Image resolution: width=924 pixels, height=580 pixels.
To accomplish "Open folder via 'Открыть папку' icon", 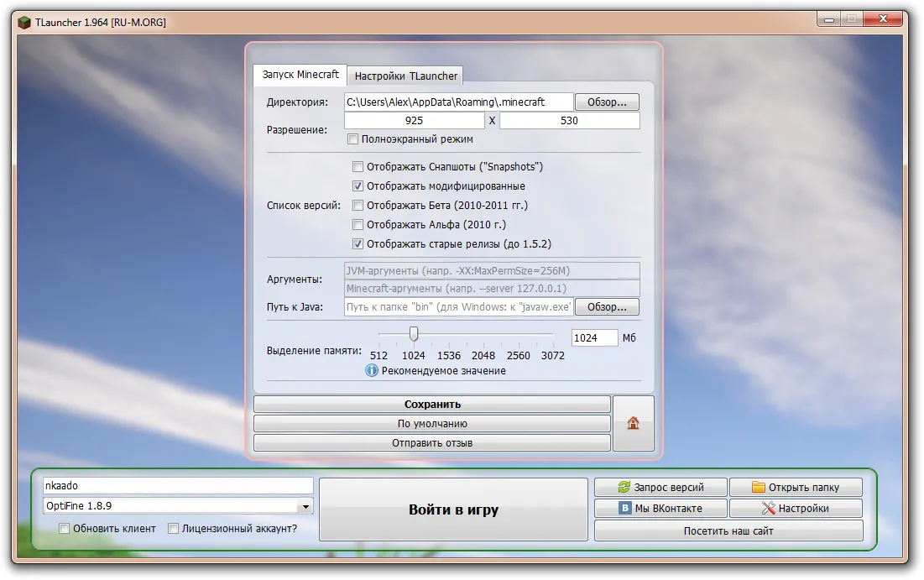I will pos(759,487).
